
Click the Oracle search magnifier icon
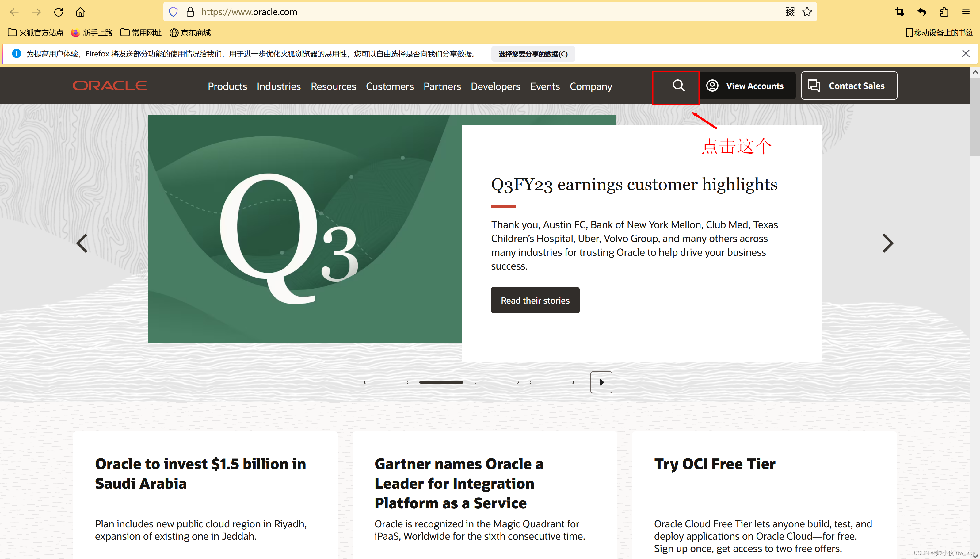(678, 86)
